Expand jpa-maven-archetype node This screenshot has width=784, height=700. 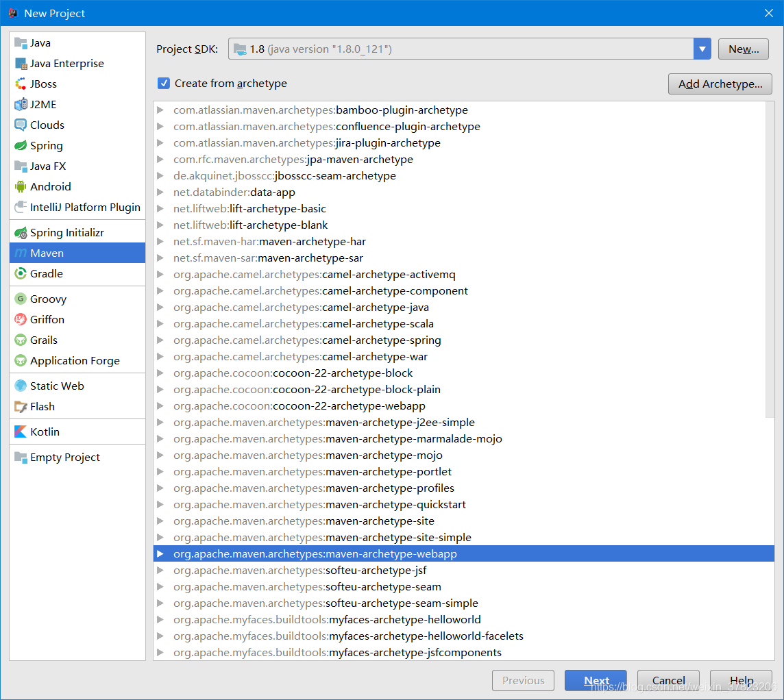coord(160,160)
